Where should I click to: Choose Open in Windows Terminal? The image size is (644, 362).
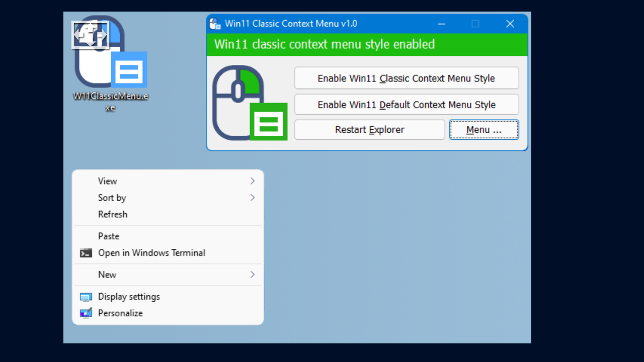(151, 253)
